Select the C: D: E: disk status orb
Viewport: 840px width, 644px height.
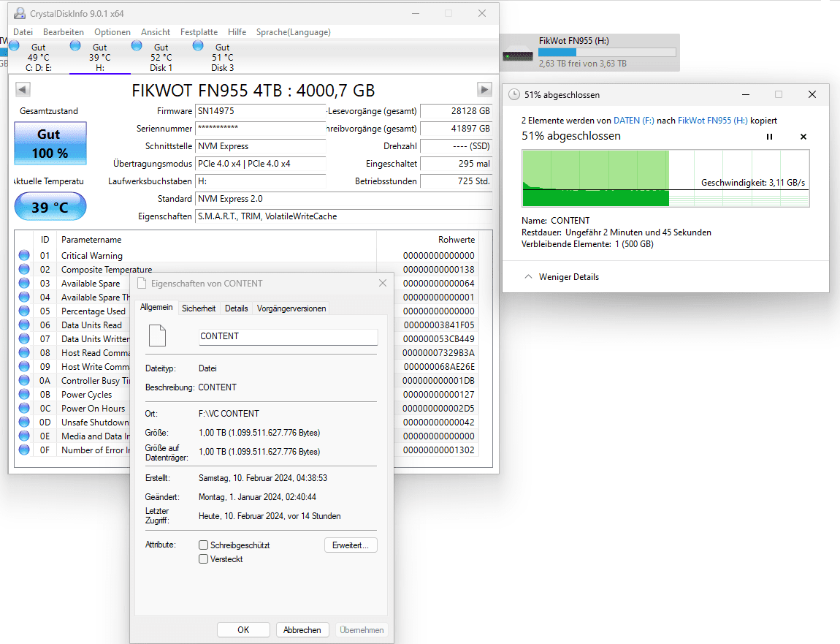15,46
